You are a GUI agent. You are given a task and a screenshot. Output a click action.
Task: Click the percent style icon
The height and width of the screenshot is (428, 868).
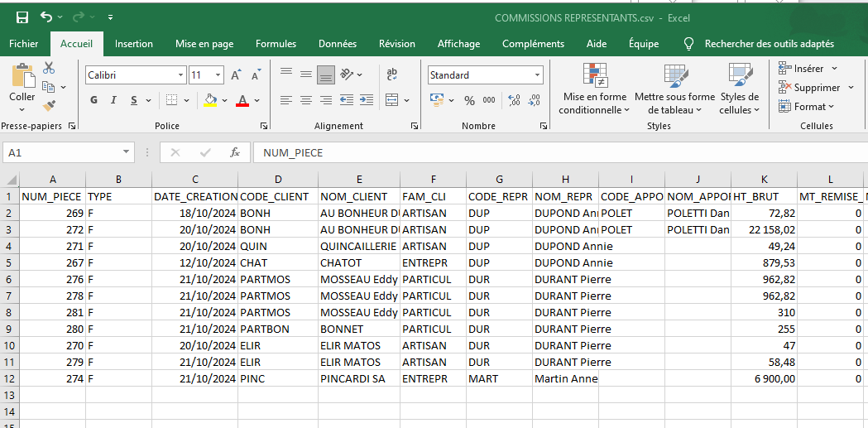pos(469,100)
